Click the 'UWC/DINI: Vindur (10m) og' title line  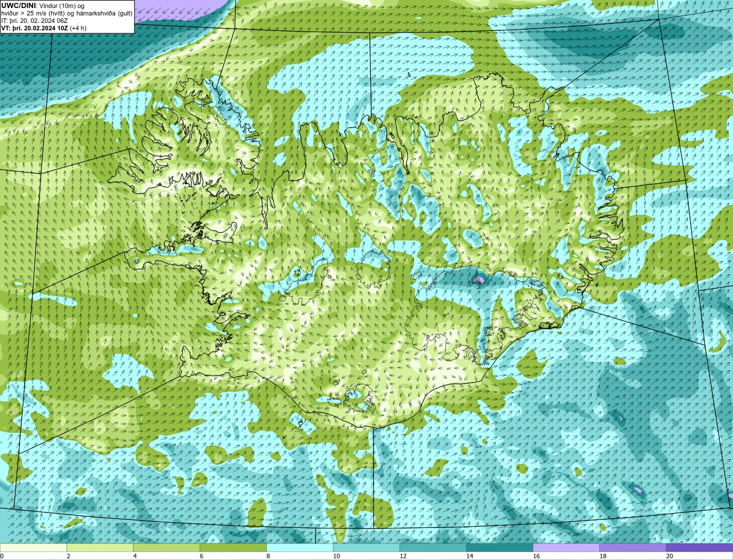tap(42, 6)
